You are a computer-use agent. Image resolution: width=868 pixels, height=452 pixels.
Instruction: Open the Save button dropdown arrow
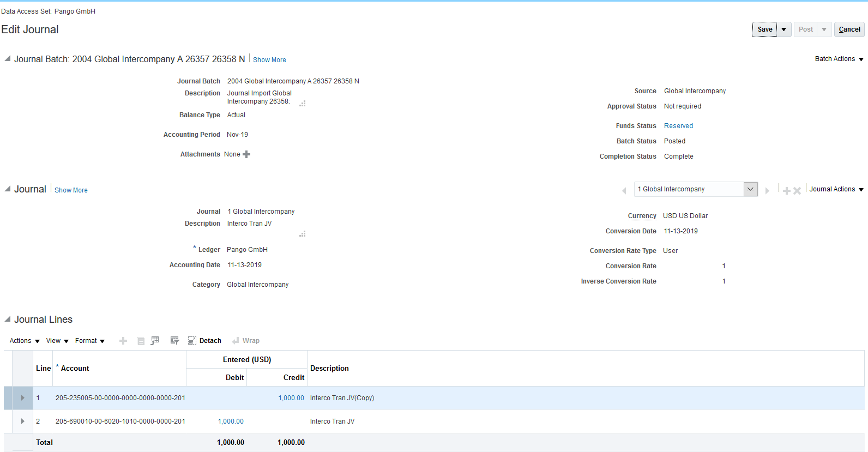(784, 29)
